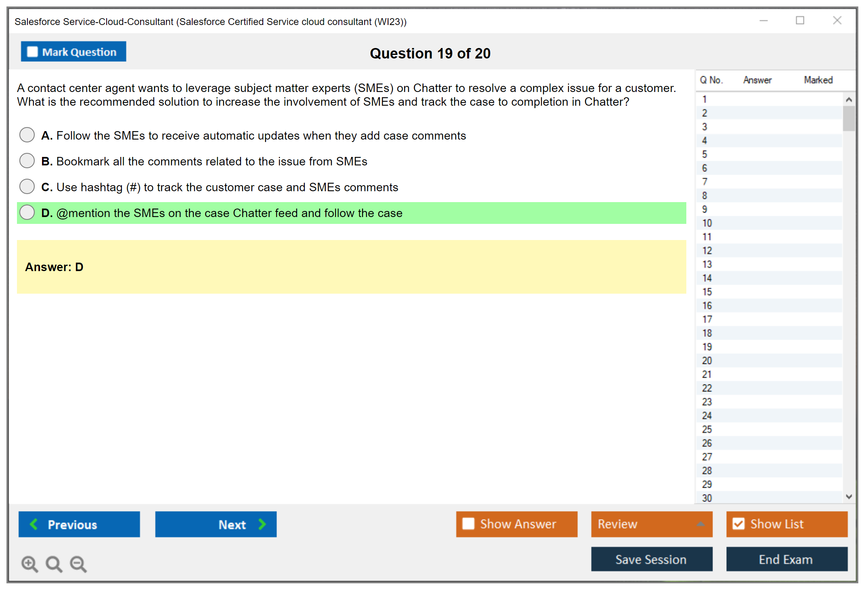The image size is (868, 593).
Task: Click the zoom out magnifier icon
Action: coord(78,564)
